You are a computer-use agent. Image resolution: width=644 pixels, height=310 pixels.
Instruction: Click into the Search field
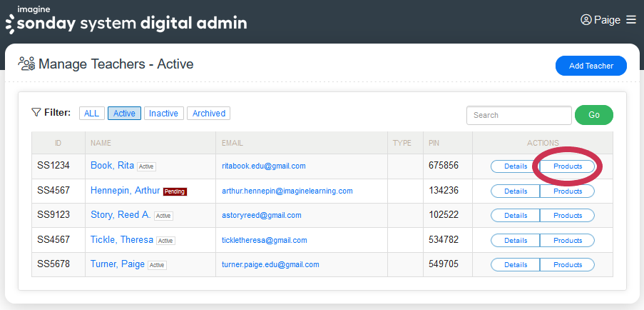click(518, 115)
